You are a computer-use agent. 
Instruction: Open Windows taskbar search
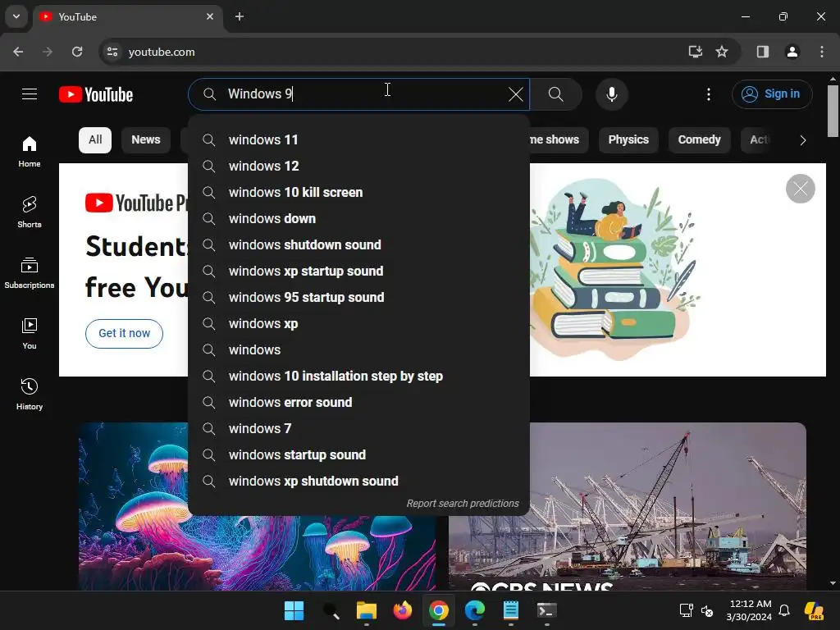click(331, 610)
